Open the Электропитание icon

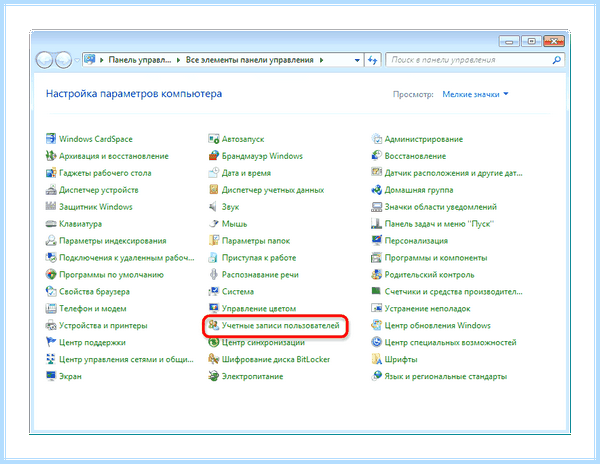214,376
